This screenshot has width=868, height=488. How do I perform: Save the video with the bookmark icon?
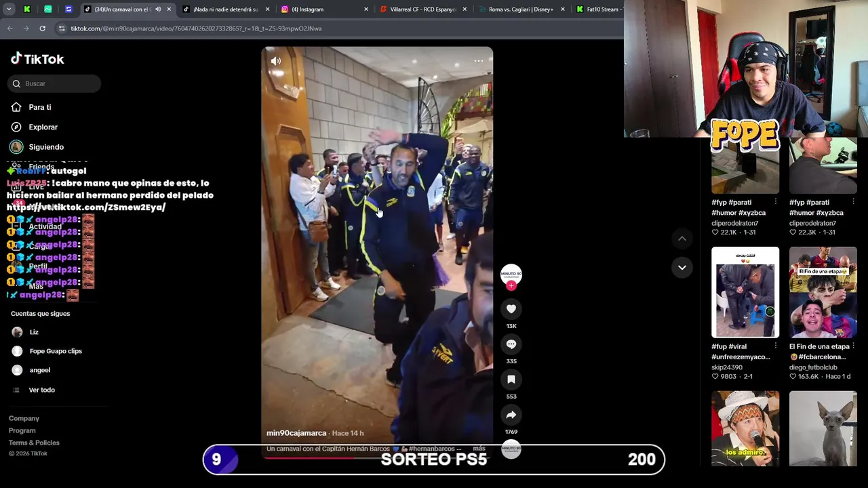pyautogui.click(x=511, y=380)
